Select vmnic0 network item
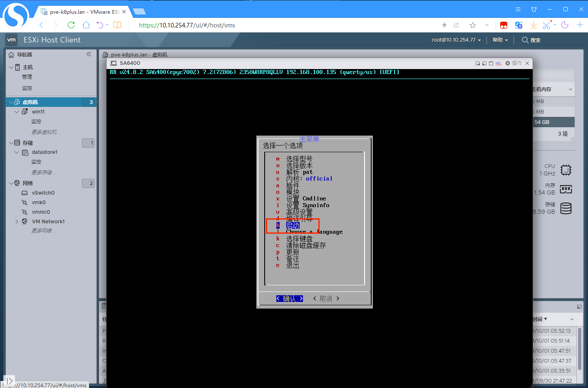 (x=41, y=212)
